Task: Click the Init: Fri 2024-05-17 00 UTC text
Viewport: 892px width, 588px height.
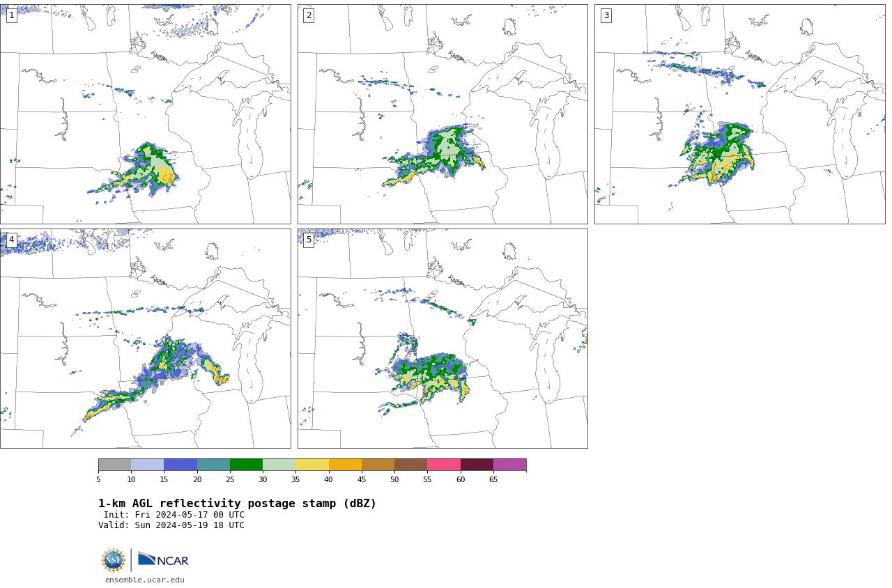Action: point(174,515)
